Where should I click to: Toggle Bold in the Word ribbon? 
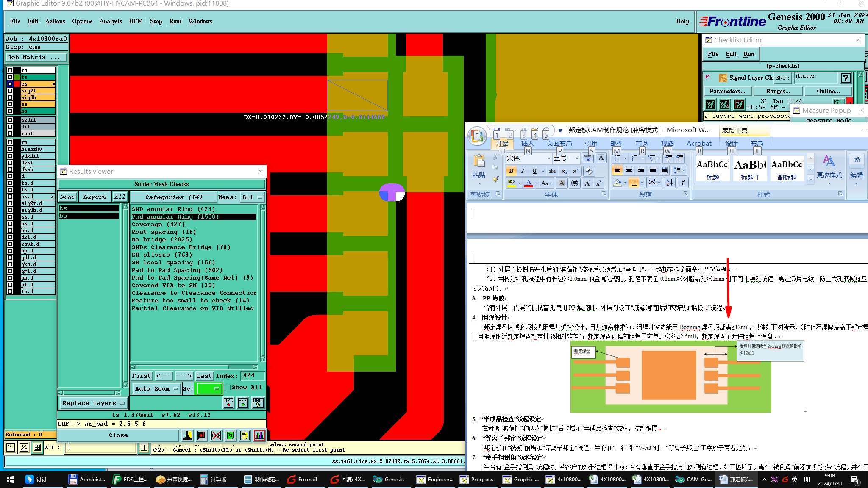click(x=511, y=171)
